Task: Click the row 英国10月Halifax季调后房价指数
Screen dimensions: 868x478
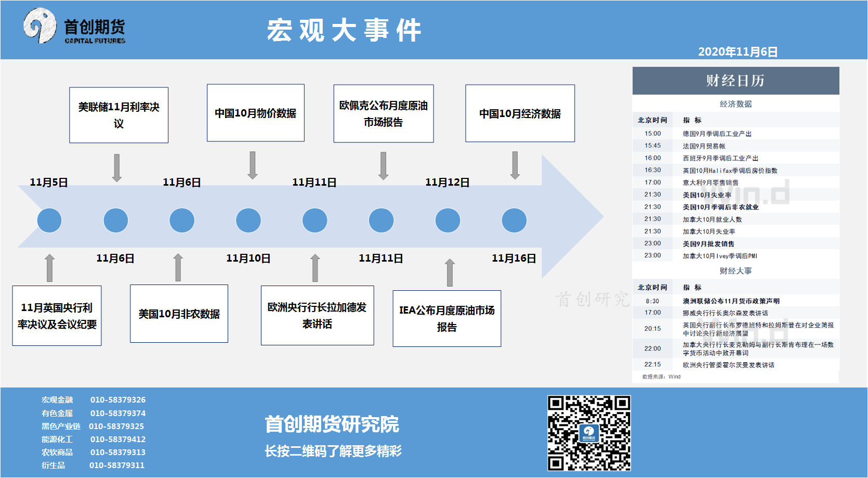Action: (x=735, y=170)
